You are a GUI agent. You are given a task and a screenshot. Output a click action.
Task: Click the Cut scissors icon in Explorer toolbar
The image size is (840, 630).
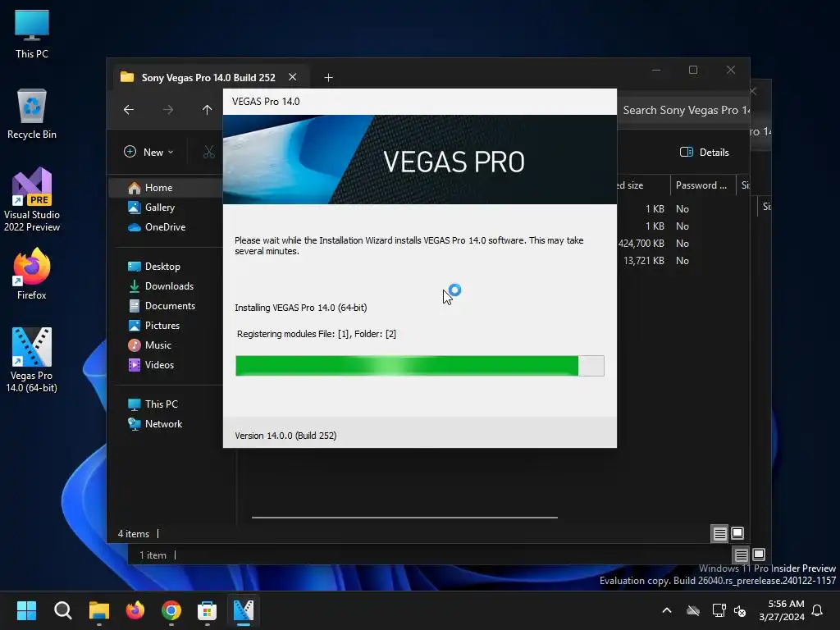(x=209, y=152)
